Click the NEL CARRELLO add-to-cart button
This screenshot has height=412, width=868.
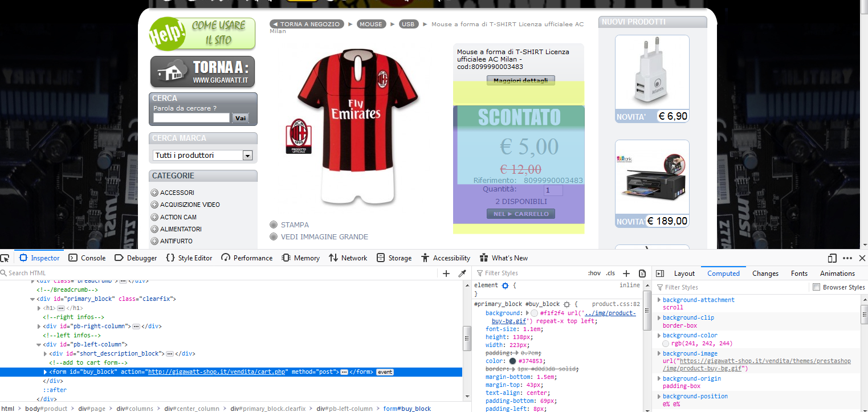(x=521, y=214)
